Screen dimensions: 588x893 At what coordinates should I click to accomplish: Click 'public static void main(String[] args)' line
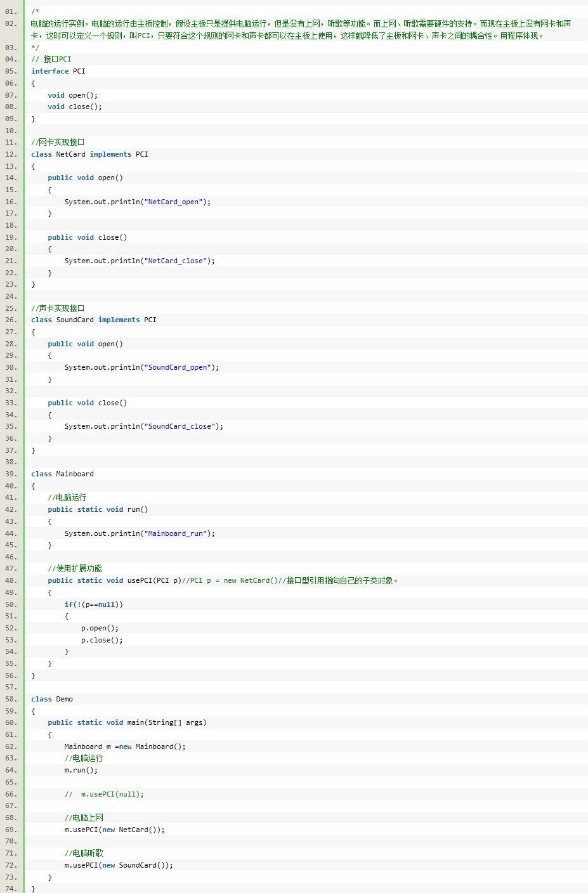127,722
